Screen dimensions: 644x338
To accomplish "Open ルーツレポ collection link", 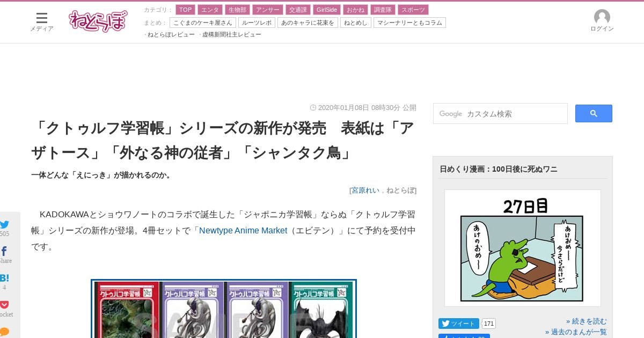I will point(257,23).
